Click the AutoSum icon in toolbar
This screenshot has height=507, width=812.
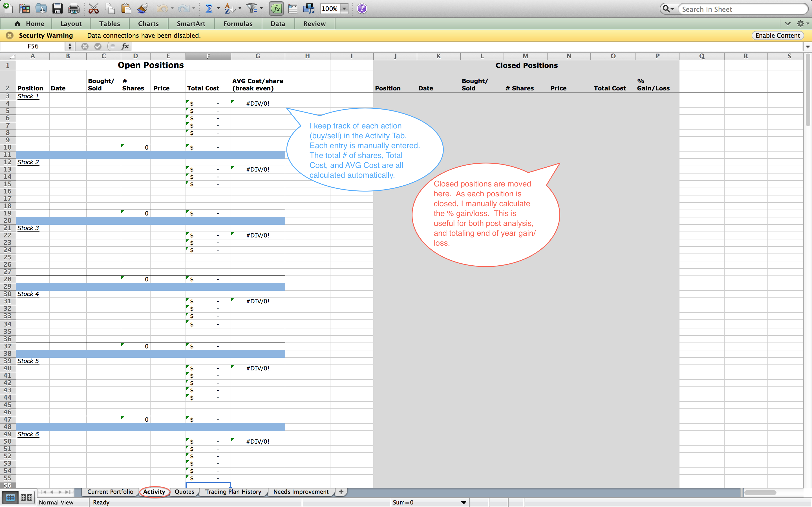(208, 8)
